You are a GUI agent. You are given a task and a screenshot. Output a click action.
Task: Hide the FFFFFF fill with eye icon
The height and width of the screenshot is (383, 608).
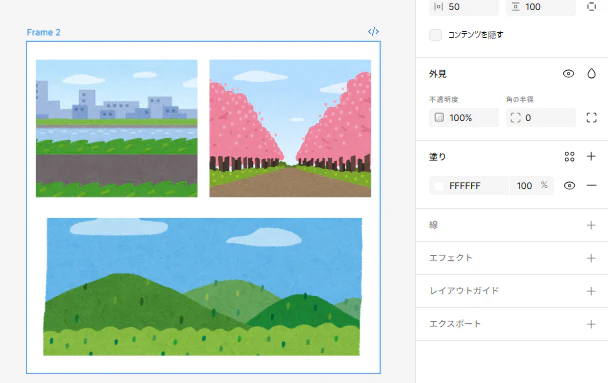pos(569,186)
